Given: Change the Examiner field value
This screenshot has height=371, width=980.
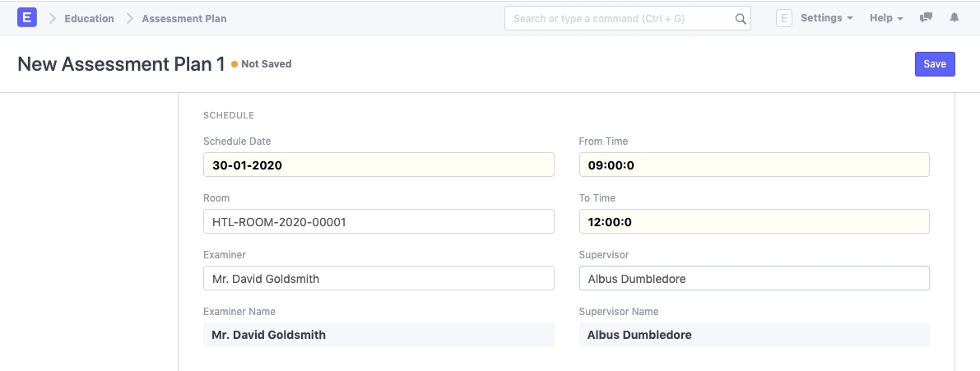Looking at the screenshot, I should click(x=379, y=278).
